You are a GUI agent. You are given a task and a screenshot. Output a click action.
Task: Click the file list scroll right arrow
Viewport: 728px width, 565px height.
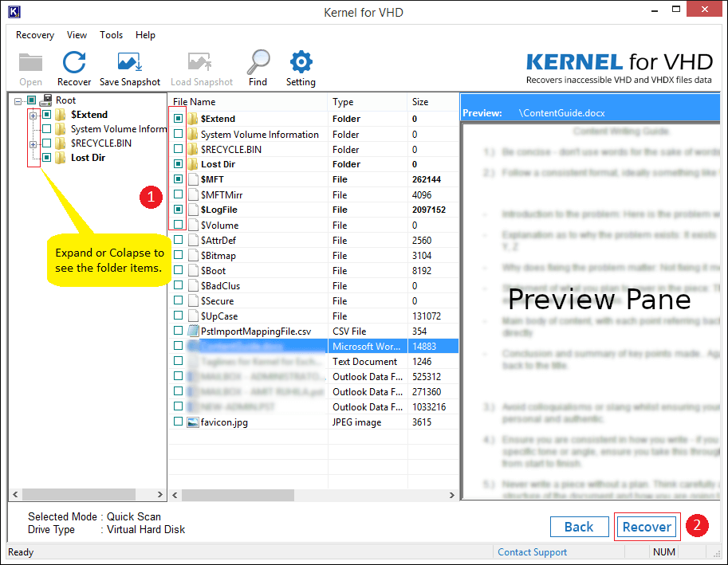click(452, 495)
